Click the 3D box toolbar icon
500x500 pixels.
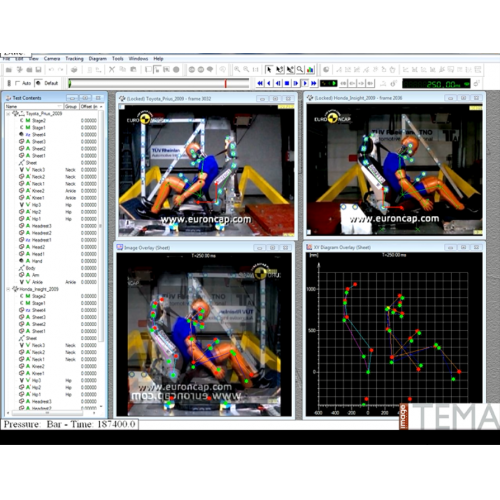tap(74, 69)
